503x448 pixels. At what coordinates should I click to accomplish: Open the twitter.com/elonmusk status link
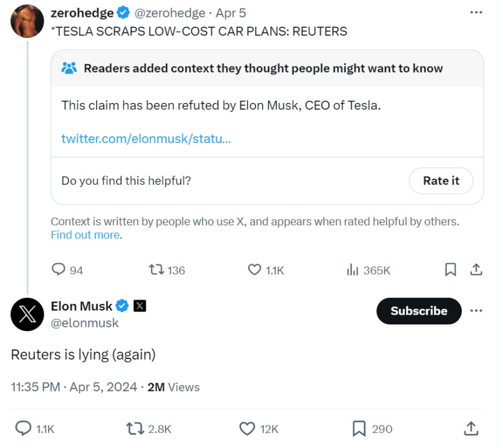tap(146, 139)
